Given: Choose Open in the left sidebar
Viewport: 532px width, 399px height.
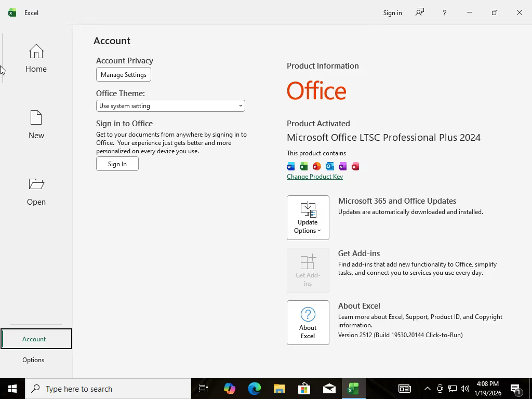Looking at the screenshot, I should pyautogui.click(x=36, y=191).
